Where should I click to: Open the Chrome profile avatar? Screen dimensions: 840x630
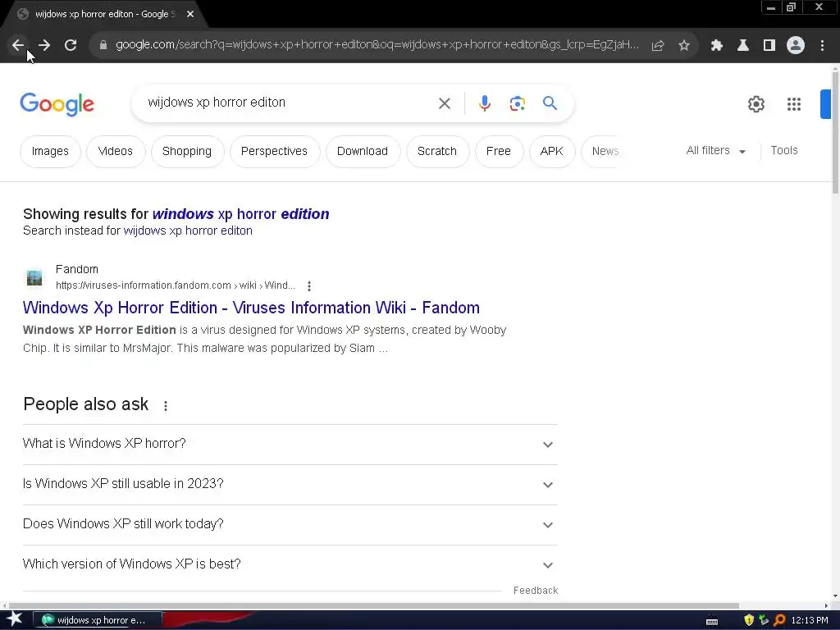[x=796, y=46]
